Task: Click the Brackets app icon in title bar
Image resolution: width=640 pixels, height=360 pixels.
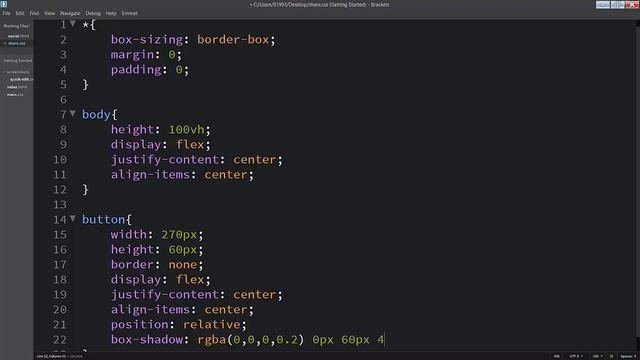Action: point(4,4)
